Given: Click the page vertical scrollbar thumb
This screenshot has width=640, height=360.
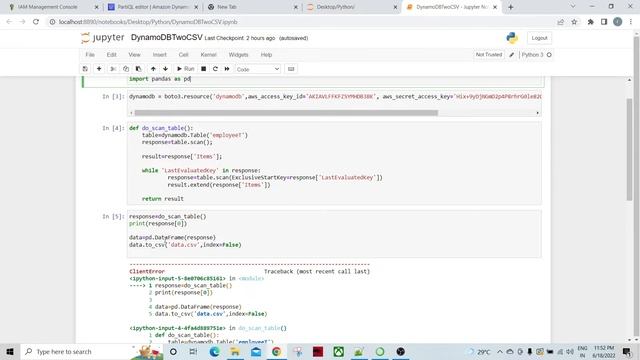Looking at the screenshot, I should pos(629,149).
